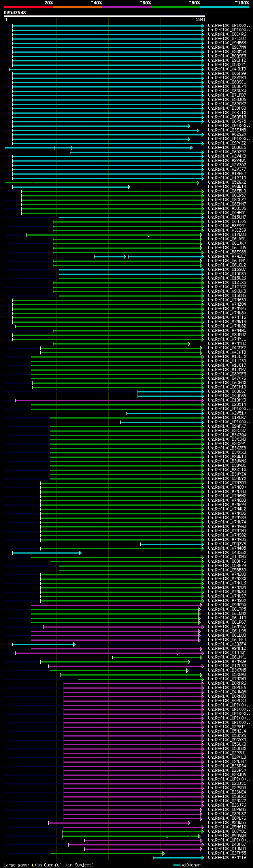Select the UniRef100_A0ZSZ0 label
Screen dimensions: 253x868
coord(227,135)
